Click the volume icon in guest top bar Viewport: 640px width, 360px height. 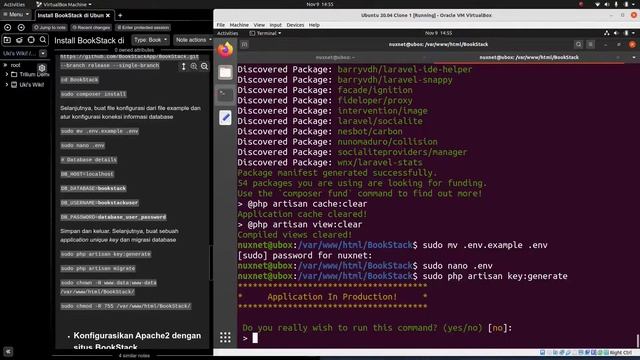616,33
